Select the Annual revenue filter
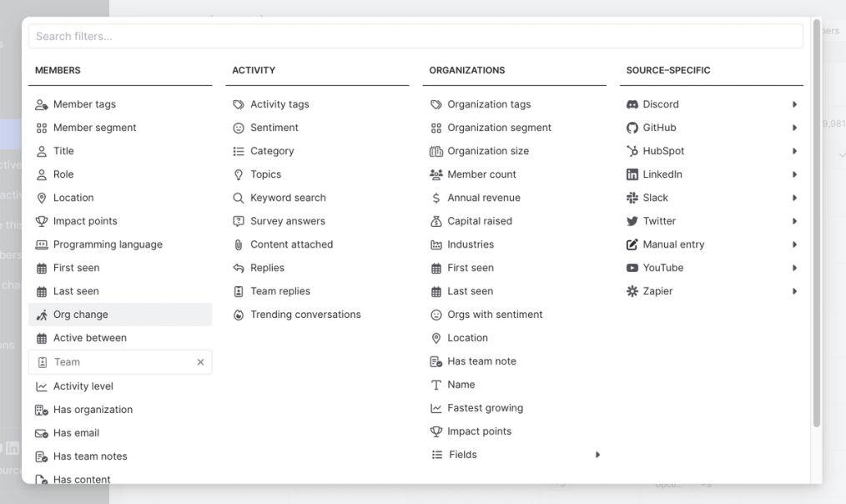846x504 pixels. coord(484,197)
